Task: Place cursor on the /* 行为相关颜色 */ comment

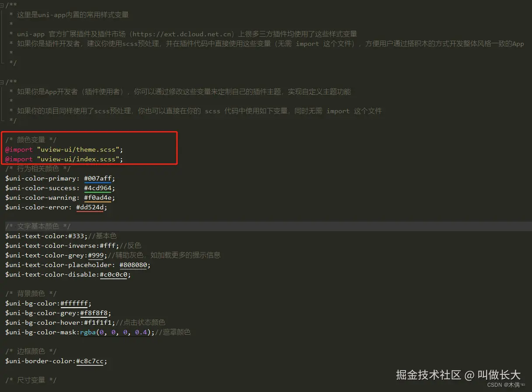Action: pos(38,169)
